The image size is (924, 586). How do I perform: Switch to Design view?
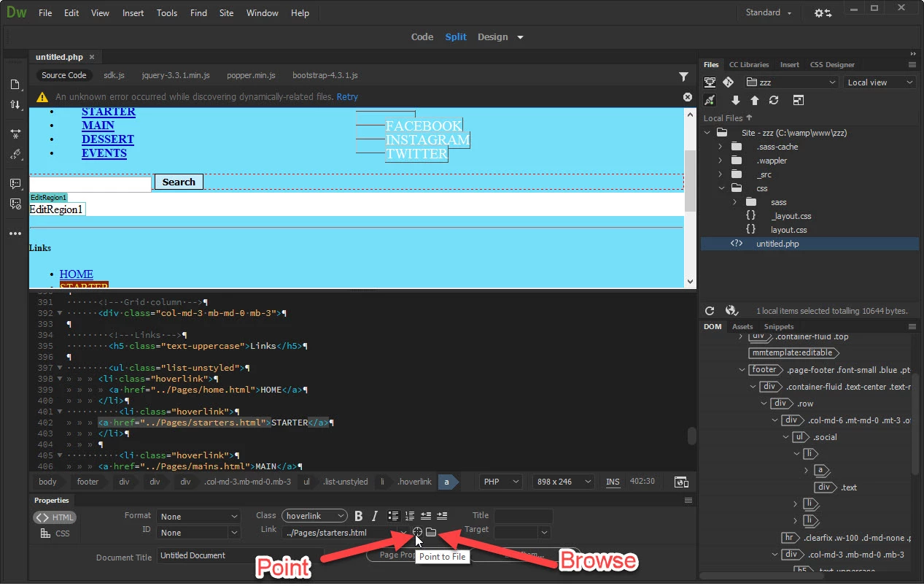pyautogui.click(x=493, y=37)
